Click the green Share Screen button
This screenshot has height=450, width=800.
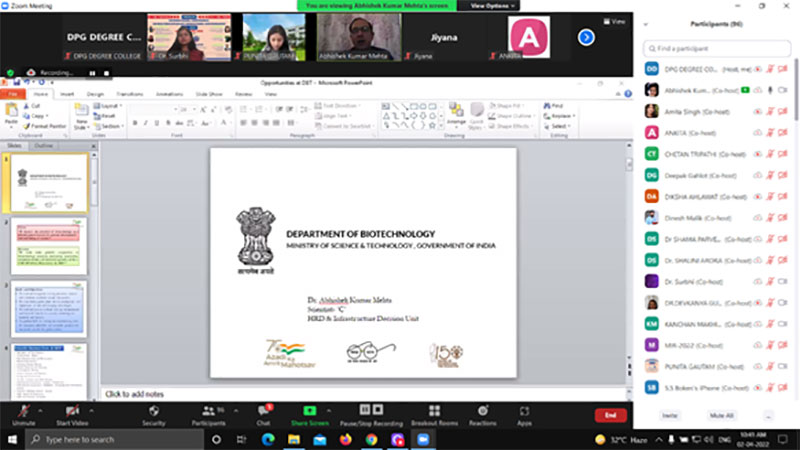[x=310, y=415]
